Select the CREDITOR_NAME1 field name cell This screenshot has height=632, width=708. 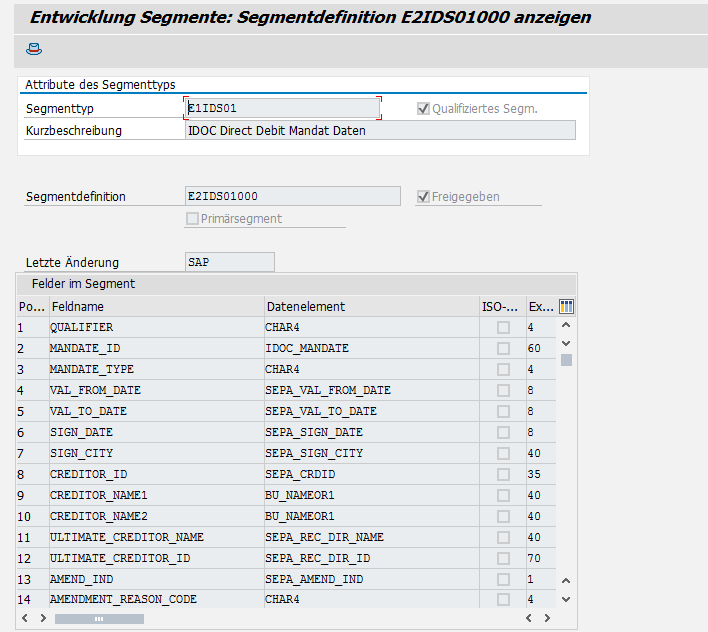pyautogui.click(x=156, y=495)
